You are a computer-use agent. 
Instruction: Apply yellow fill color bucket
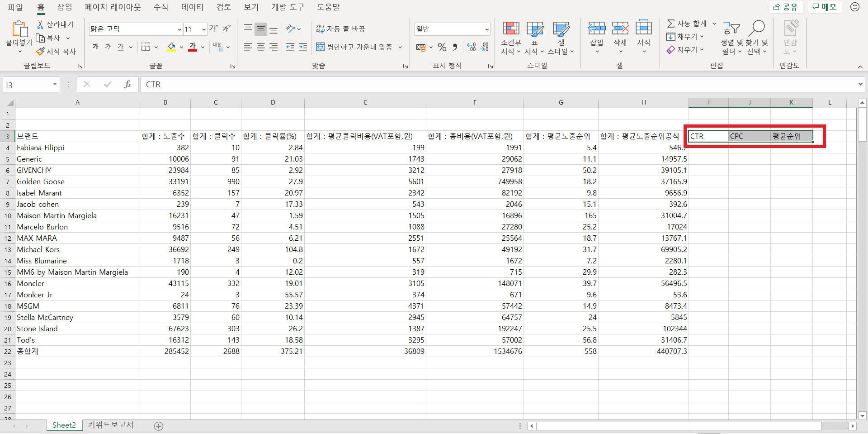pyautogui.click(x=171, y=47)
